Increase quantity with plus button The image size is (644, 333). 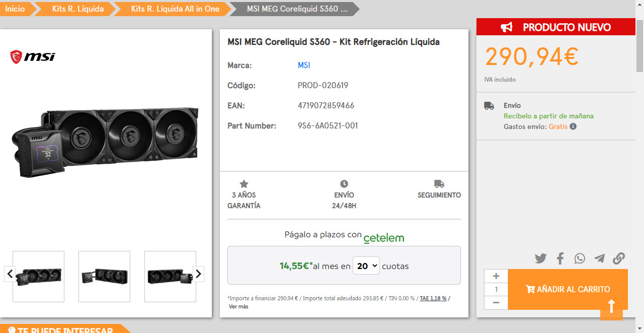(x=496, y=276)
